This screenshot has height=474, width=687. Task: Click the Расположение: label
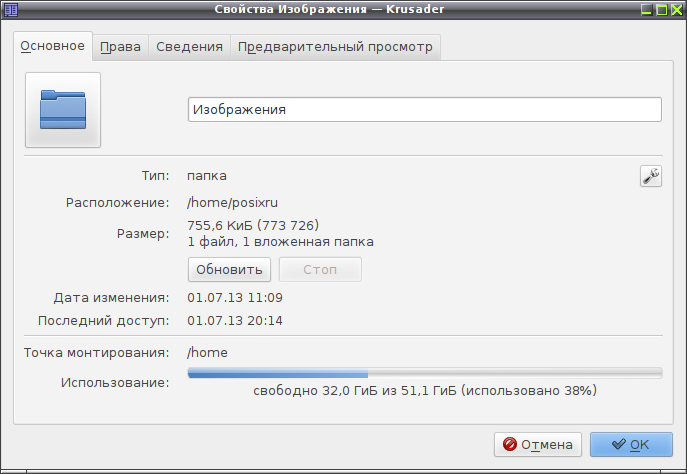[x=117, y=203]
